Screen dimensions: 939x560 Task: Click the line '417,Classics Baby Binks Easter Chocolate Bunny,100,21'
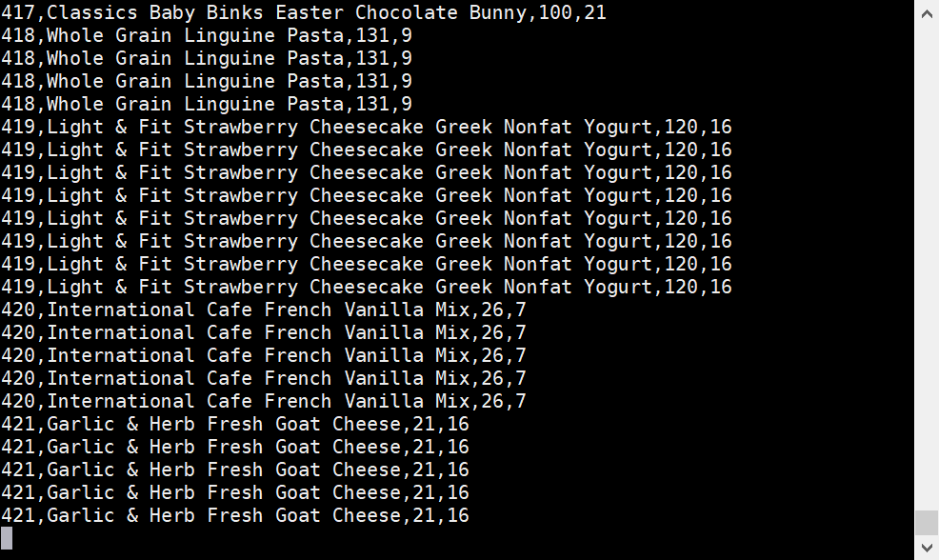point(304,12)
